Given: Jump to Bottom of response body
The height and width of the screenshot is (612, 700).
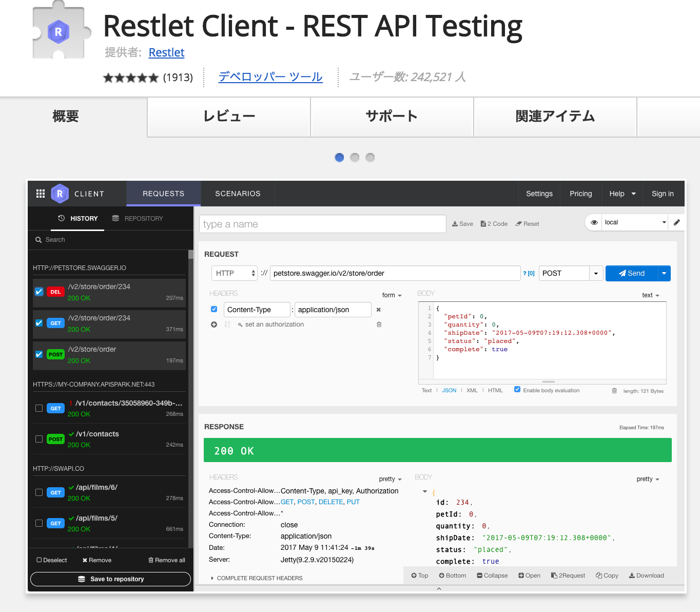Looking at the screenshot, I should pyautogui.click(x=453, y=576).
